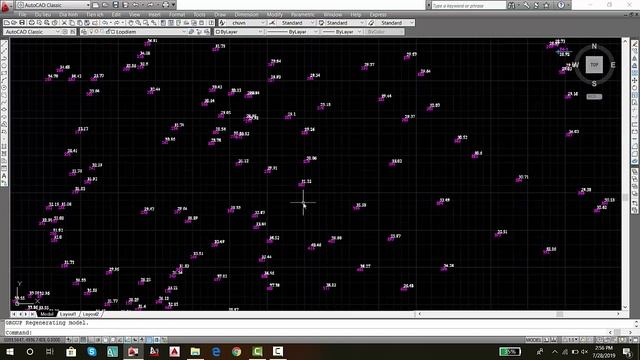The image size is (640, 360).
Task: Open the chuvn text style dropdown
Action: (x=246, y=23)
